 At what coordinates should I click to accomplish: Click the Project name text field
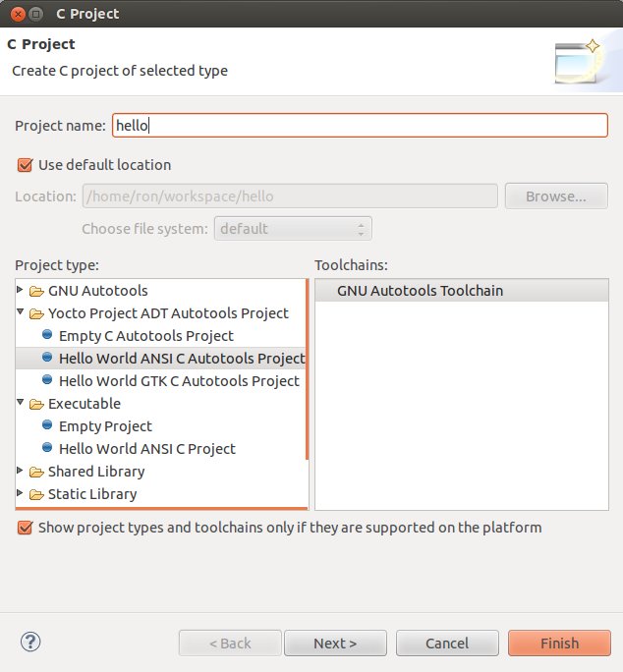point(360,126)
